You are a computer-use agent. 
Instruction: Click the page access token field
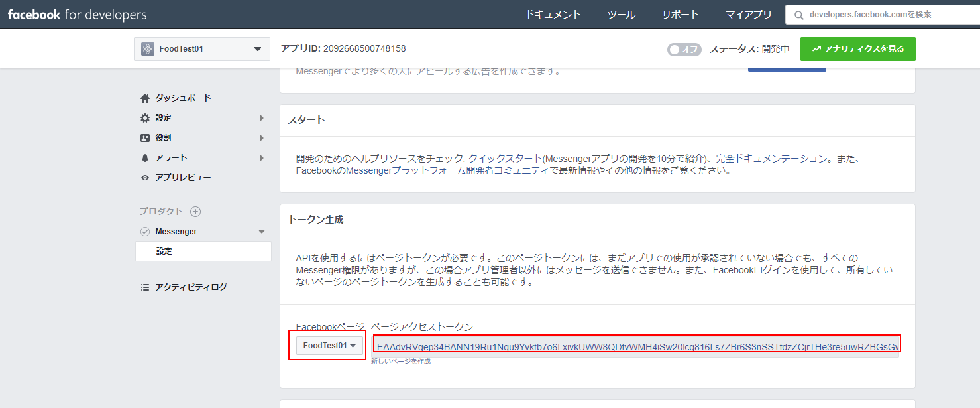(x=637, y=347)
